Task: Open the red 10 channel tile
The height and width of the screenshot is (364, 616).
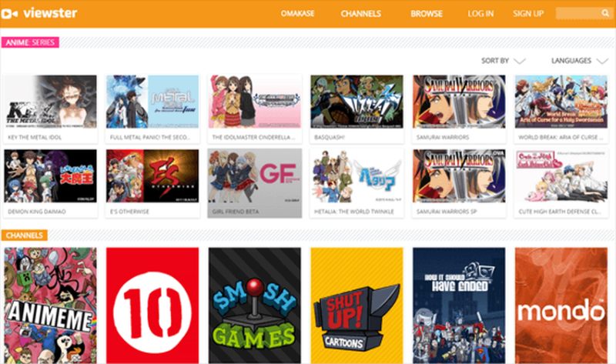Action: (152, 305)
